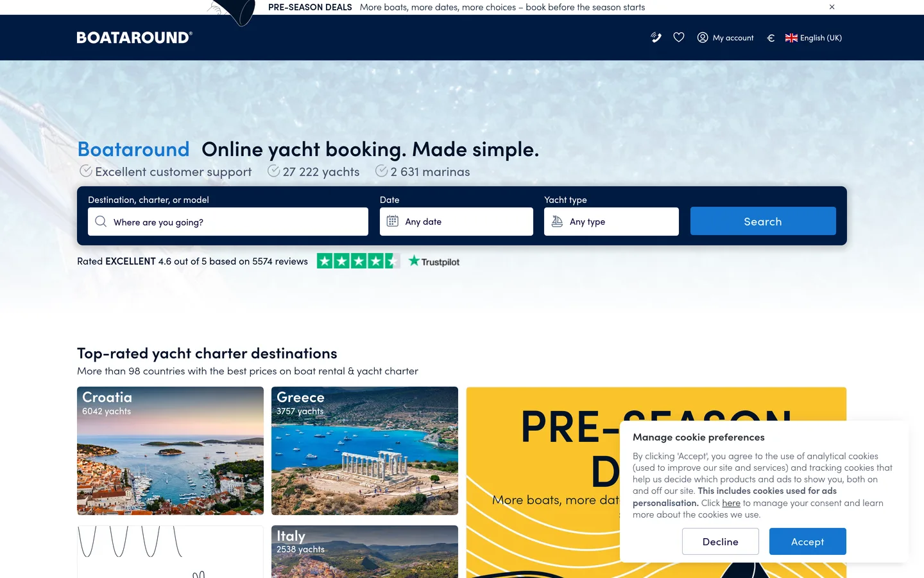The width and height of the screenshot is (924, 578).
Task: Click the '27 222 yachts' checkmark icon
Action: click(273, 171)
